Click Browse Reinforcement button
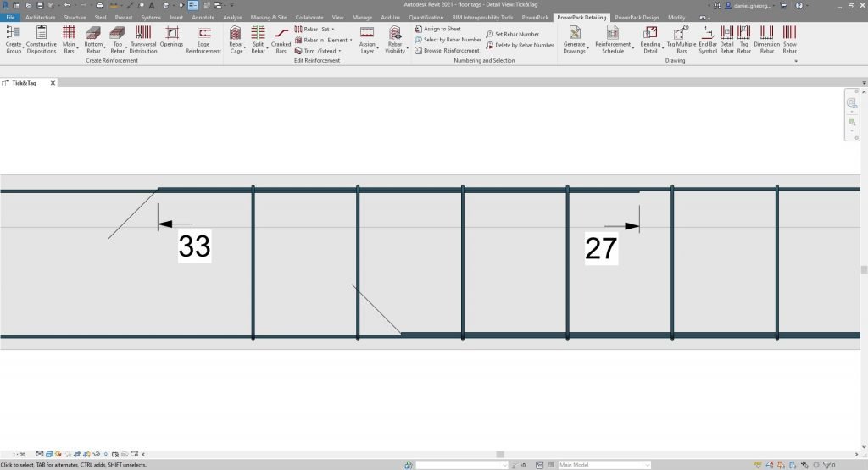Image resolution: width=868 pixels, height=470 pixels. click(x=447, y=50)
